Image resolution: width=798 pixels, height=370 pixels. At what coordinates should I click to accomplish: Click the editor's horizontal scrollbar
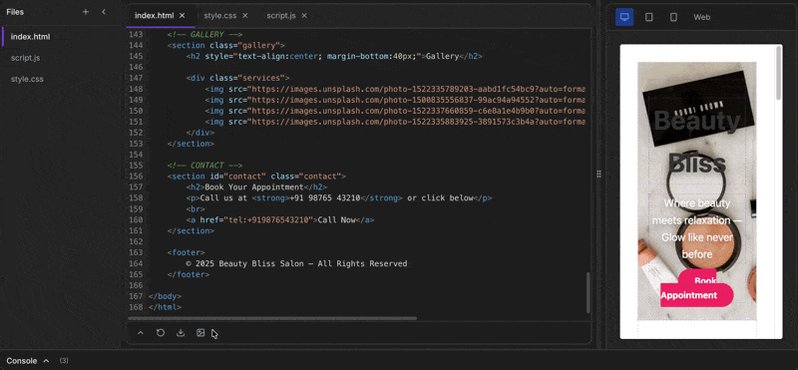point(272,319)
